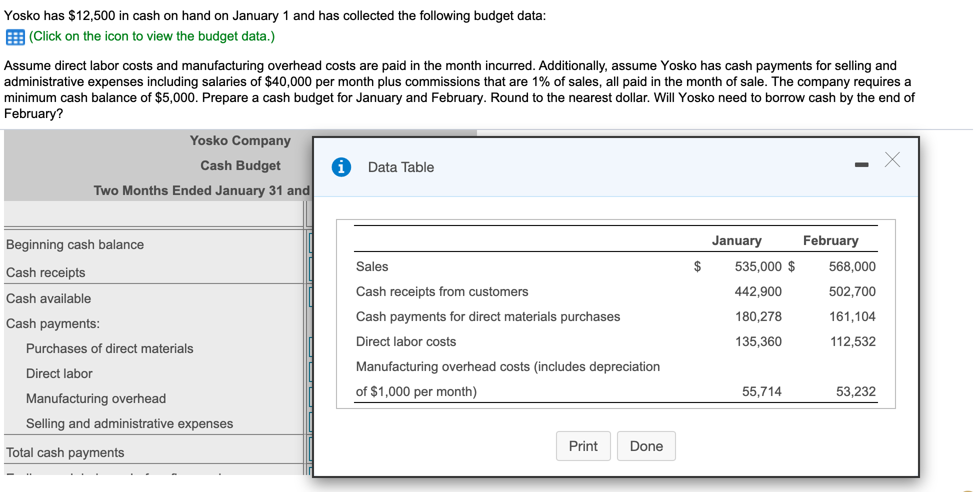
Task: Click the spreadsheet grid icon near budget instructions
Action: click(x=14, y=36)
